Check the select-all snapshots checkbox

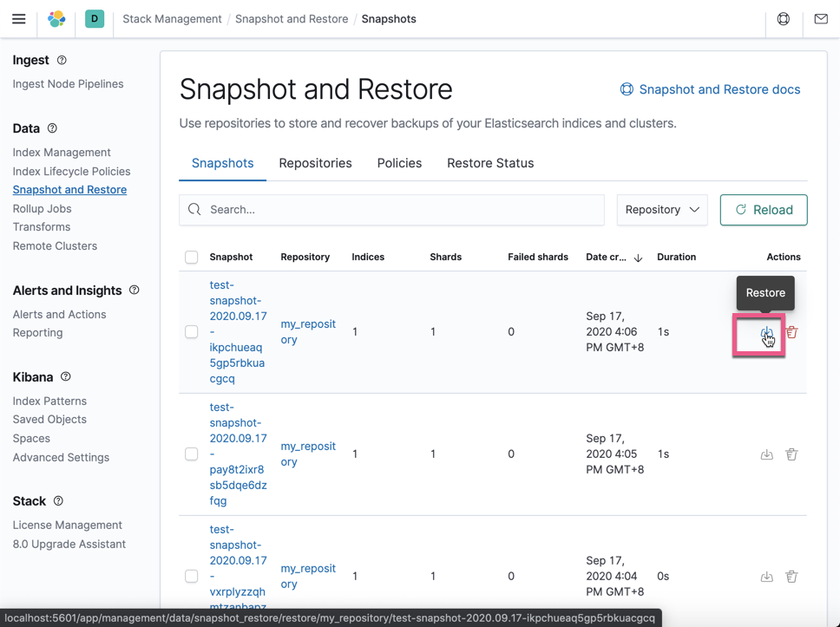[191, 257]
